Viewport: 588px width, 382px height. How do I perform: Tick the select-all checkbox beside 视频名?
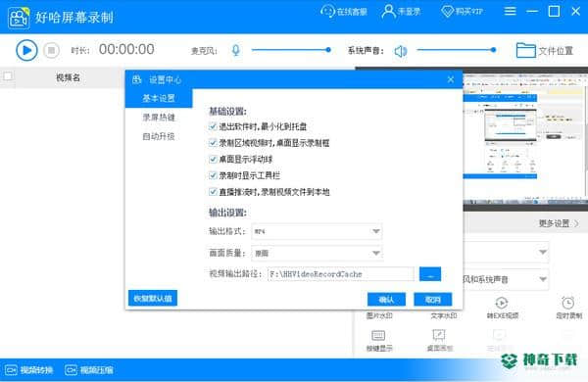click(8, 76)
